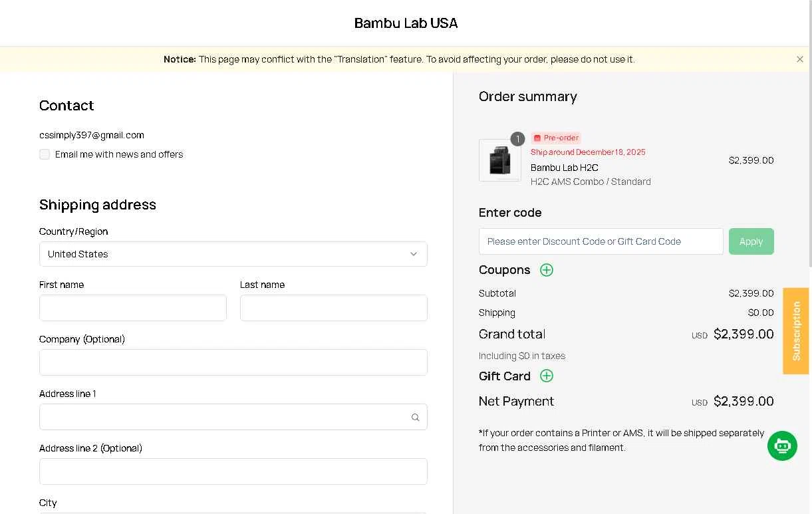Click the 'Including $0 in taxes' text
Viewport: 812px width, 514px height.
pos(522,356)
